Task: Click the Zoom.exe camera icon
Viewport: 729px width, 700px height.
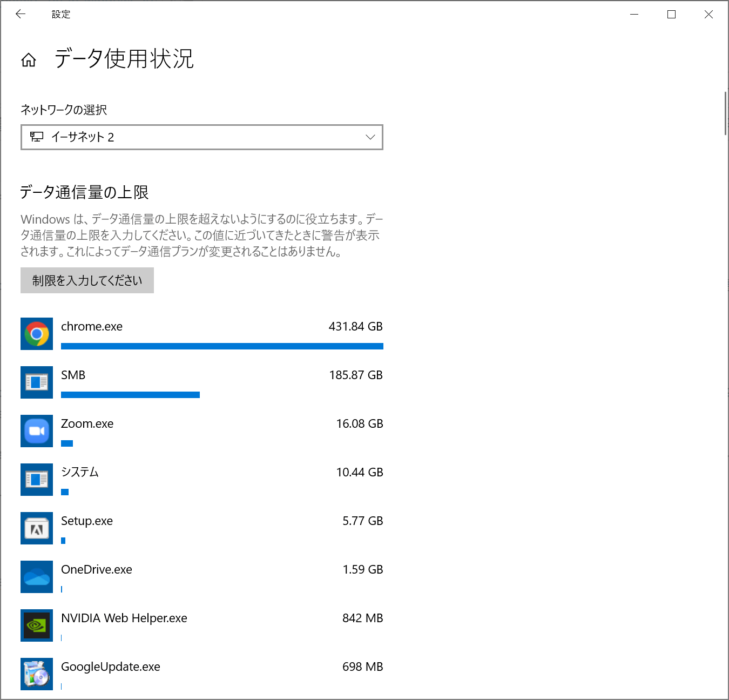Action: [36, 431]
